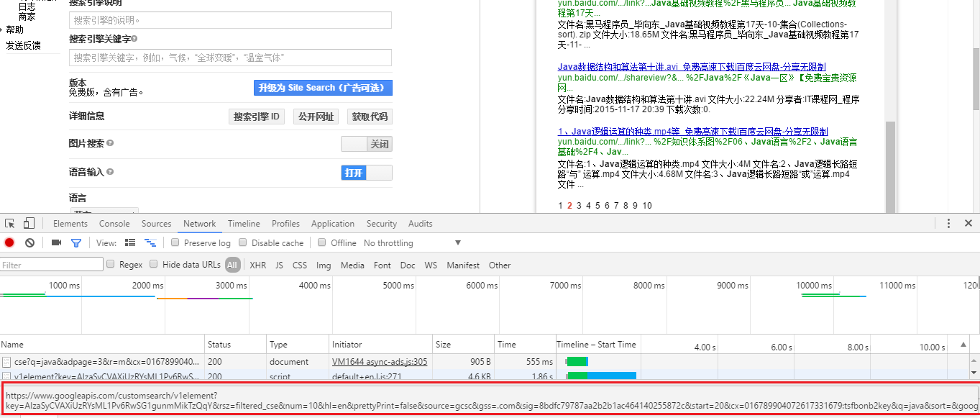
Task: Expand the 帮助 sidebar item arrow
Action: pyautogui.click(x=2, y=29)
